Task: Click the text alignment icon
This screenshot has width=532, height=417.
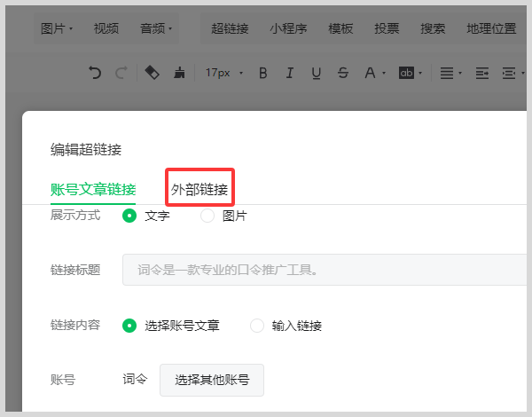Action: 447,73
